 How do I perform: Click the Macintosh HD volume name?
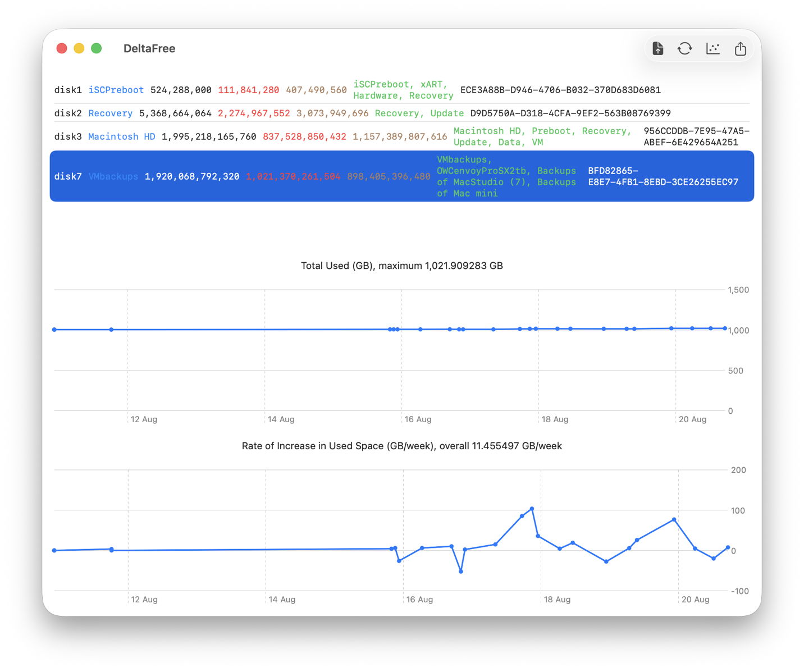point(122,136)
